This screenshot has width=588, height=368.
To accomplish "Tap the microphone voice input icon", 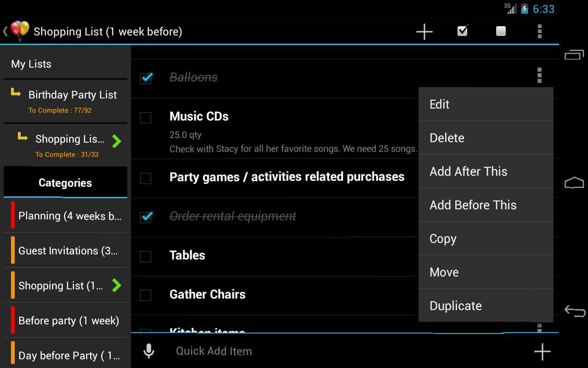I will click(x=148, y=351).
